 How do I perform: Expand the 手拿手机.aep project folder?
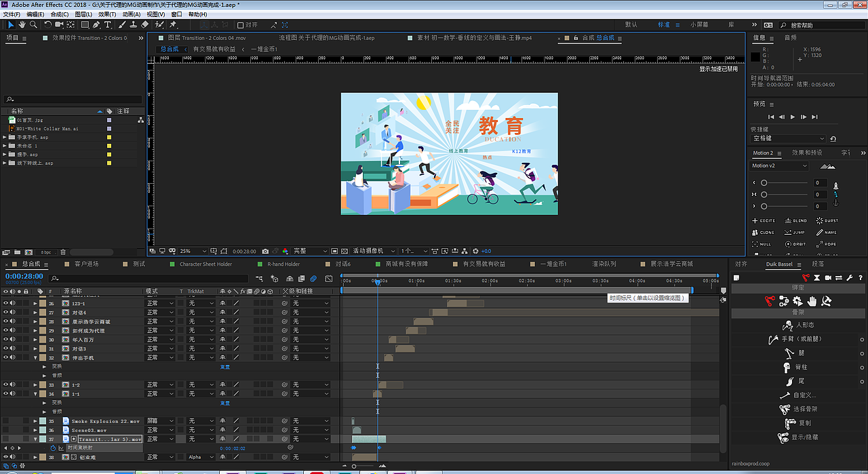click(x=5, y=137)
